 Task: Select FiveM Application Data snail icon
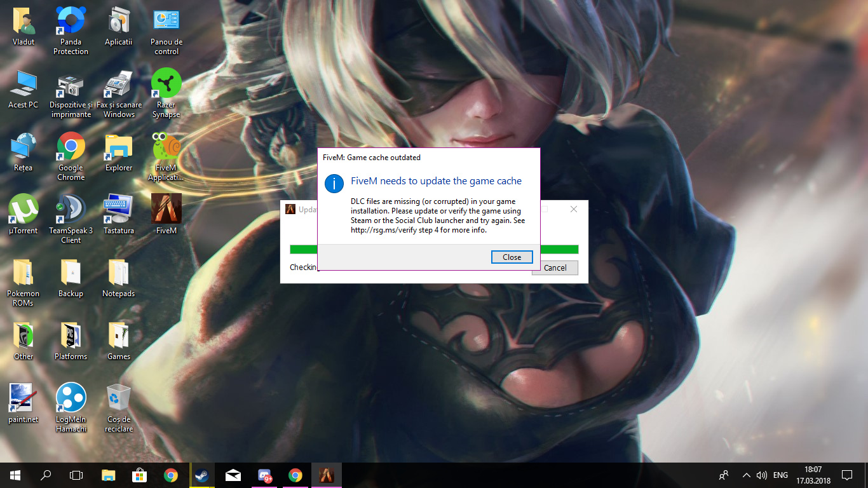166,157
